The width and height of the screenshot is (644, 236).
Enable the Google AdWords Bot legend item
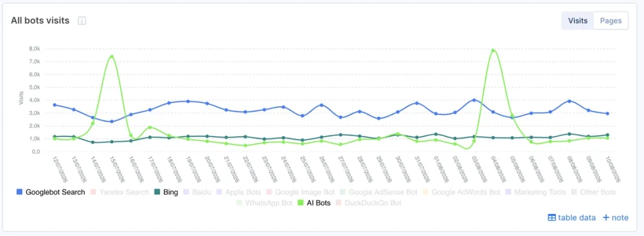tap(462, 192)
